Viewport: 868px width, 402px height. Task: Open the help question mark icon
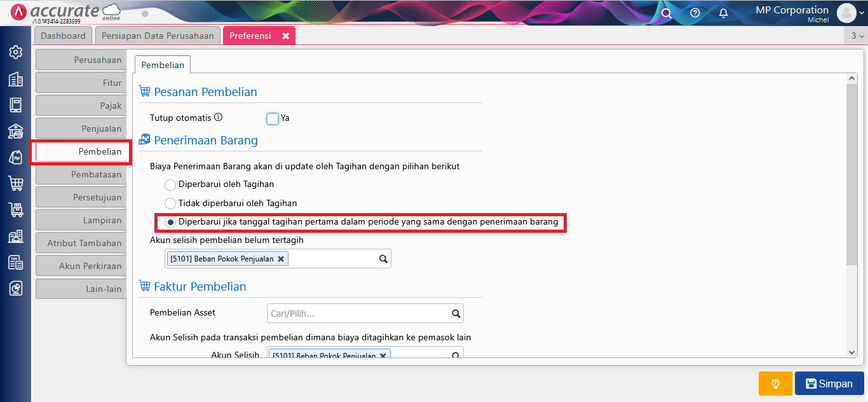[695, 13]
